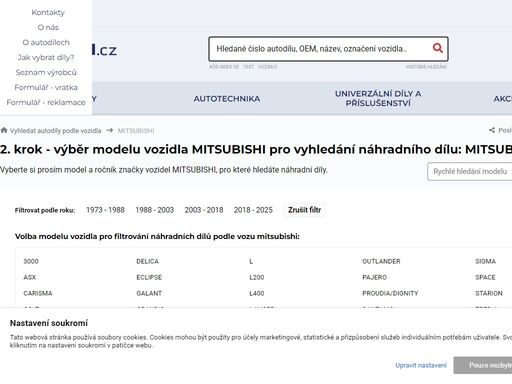Select the OUTLANDER model
Viewport: 512px width, 384px height.
click(x=381, y=261)
